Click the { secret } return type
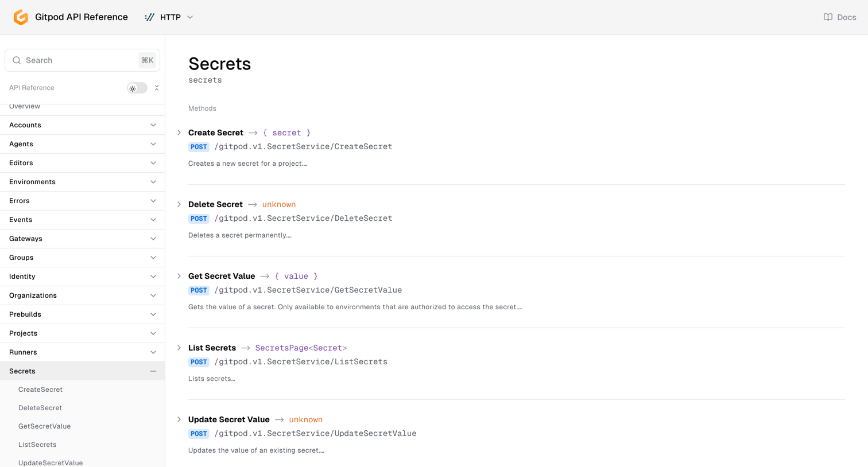868x467 pixels. (286, 133)
